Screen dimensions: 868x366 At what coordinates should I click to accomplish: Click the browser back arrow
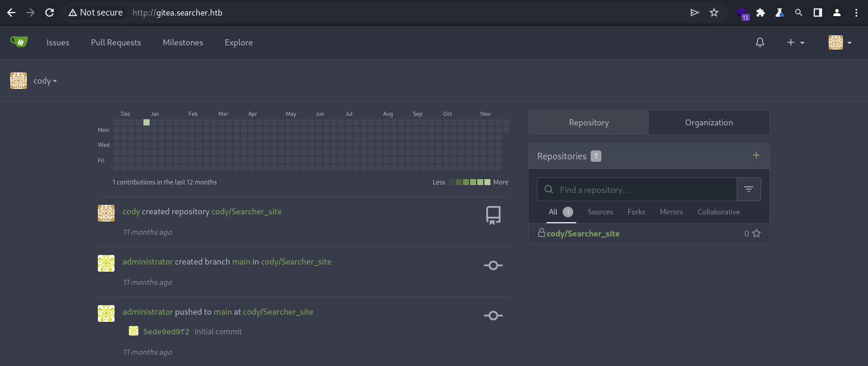pyautogui.click(x=11, y=13)
